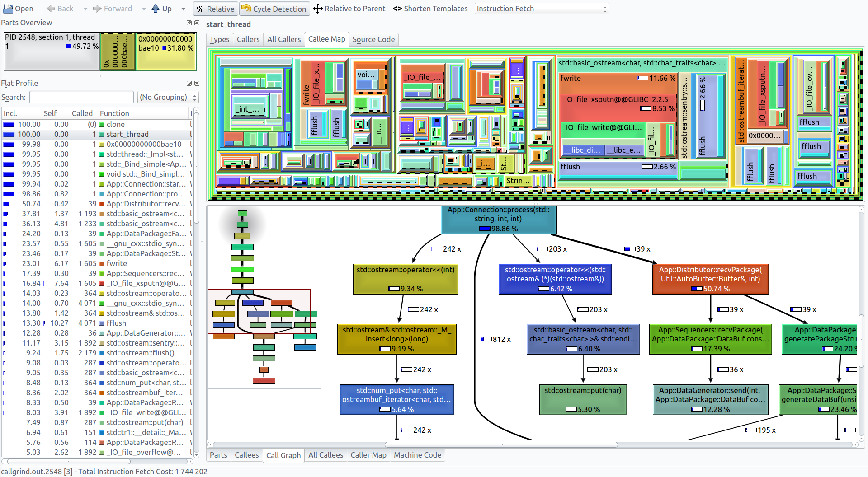Viewport: 868px width, 477px height.
Task: Click the Shorten Templates icon
Action: [x=397, y=9]
